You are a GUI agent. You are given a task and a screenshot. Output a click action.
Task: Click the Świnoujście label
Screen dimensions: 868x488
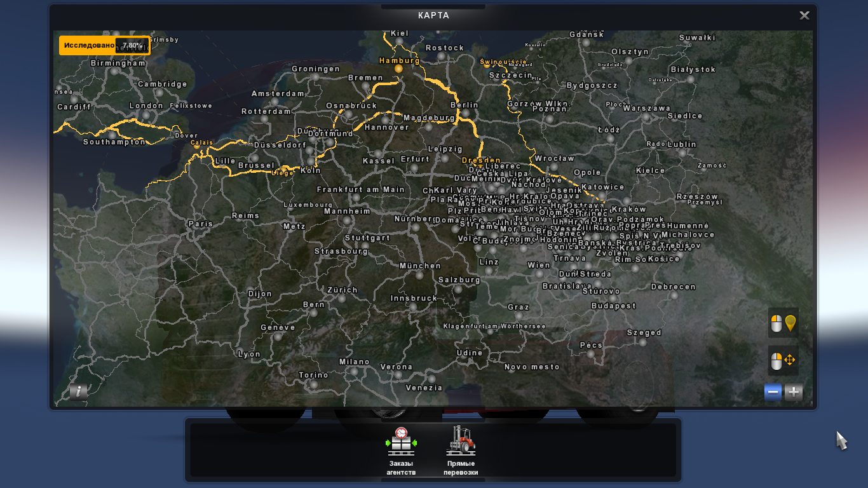pos(503,62)
